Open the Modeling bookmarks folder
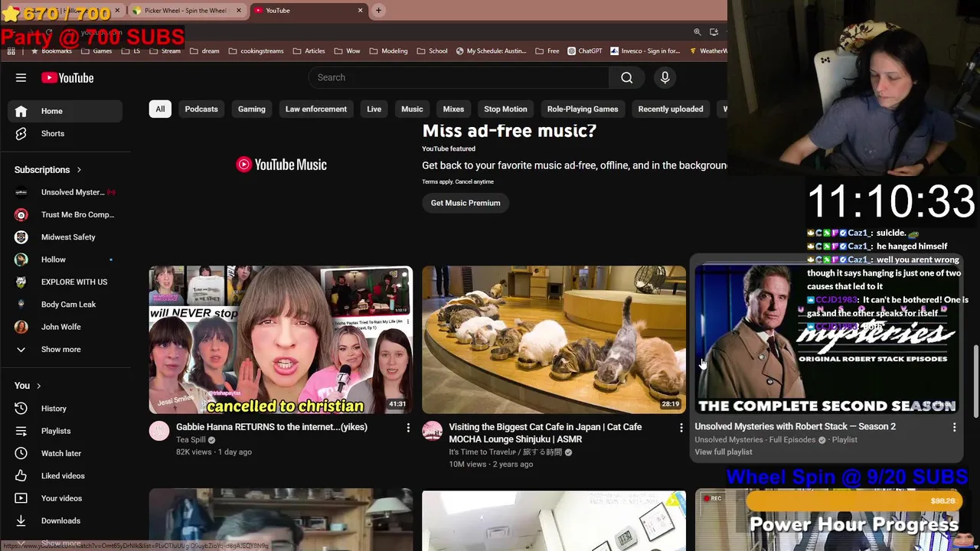 [388, 51]
